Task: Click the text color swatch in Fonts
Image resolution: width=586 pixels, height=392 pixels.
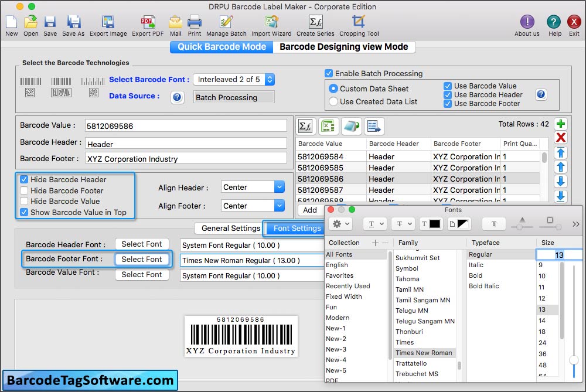Action: [x=430, y=224]
